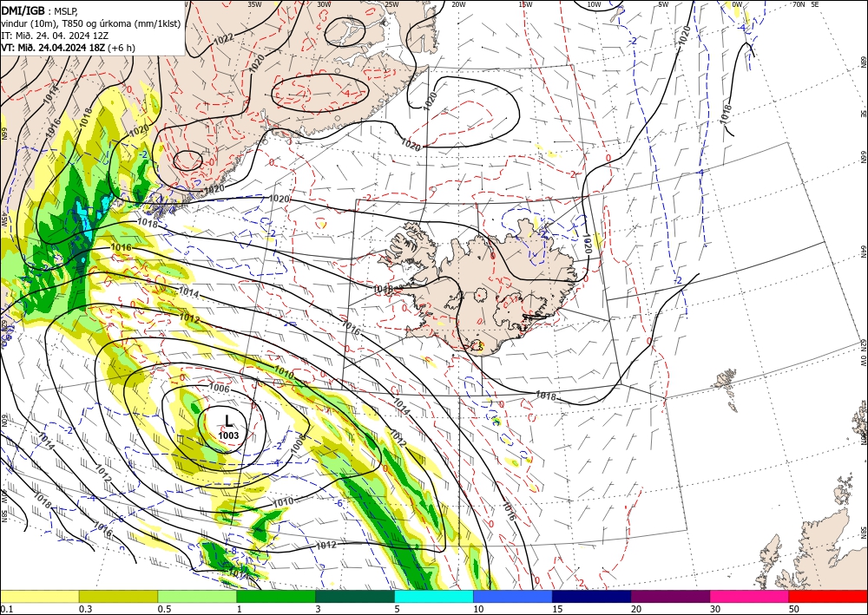868x615 pixels.
Task: Click the '64N' latitude label on right edge
Action: coord(863,251)
